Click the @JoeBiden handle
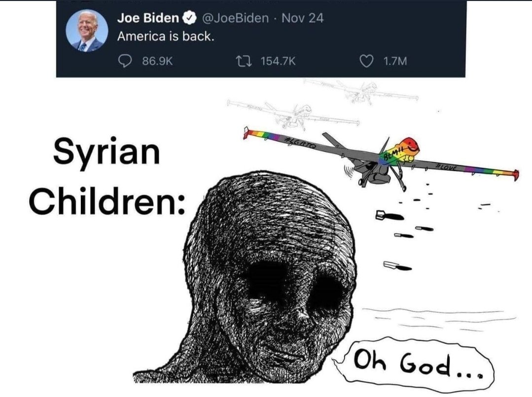 tap(236, 18)
